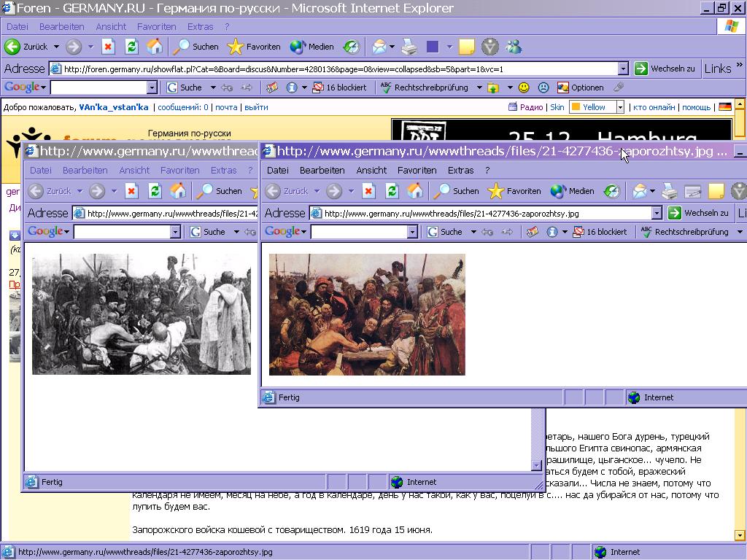This screenshot has height=560, width=747.
Task: Show browsing history via the Foren toolbar clock icon
Action: click(x=352, y=47)
